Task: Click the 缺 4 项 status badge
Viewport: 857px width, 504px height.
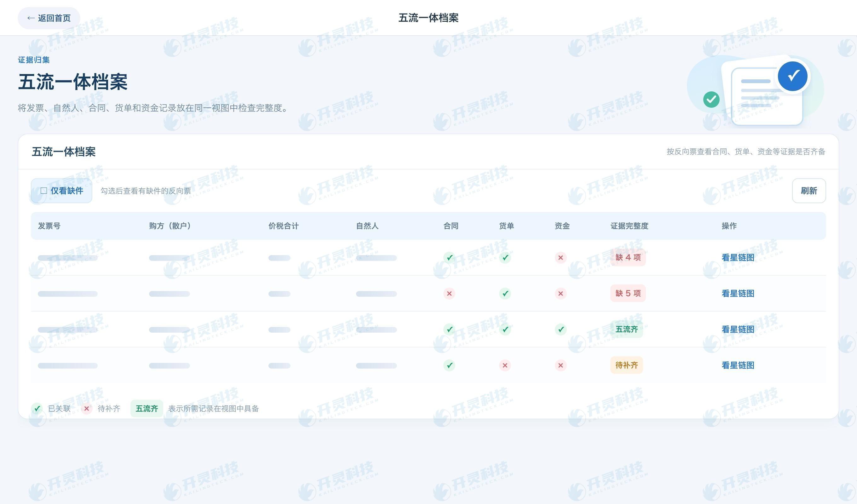Action: coord(628,257)
